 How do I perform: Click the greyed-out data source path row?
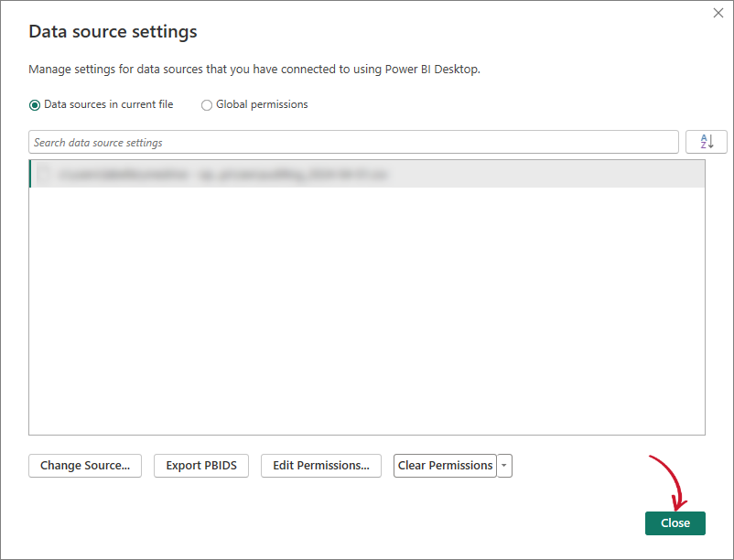click(x=275, y=173)
